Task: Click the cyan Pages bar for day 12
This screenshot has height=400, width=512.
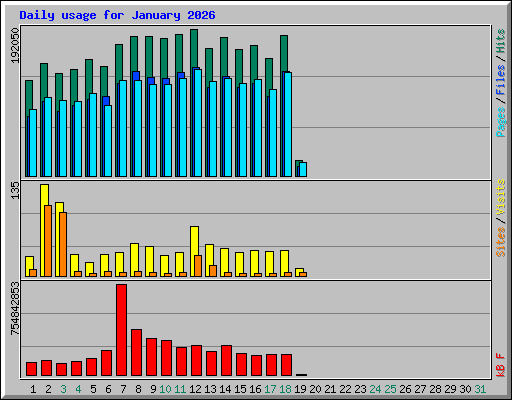Action: coord(198,123)
